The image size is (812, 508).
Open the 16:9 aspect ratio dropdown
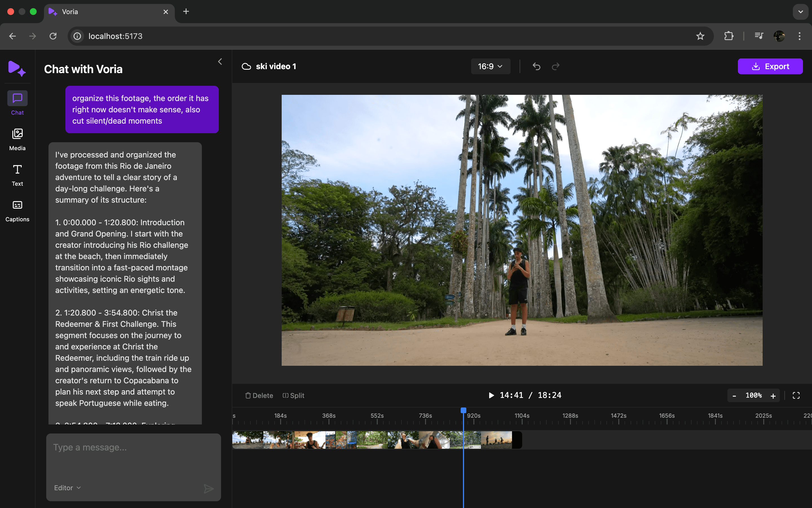click(491, 66)
